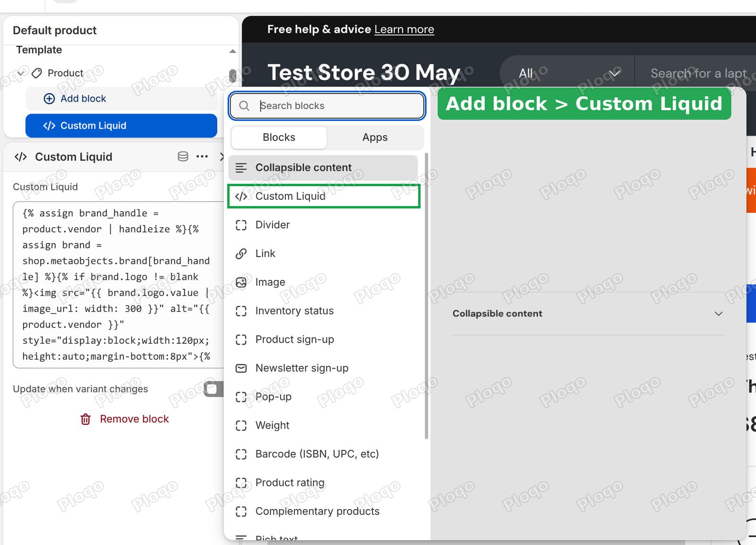Click inside the Custom Liquid code textarea
The height and width of the screenshot is (545, 756).
(118, 285)
